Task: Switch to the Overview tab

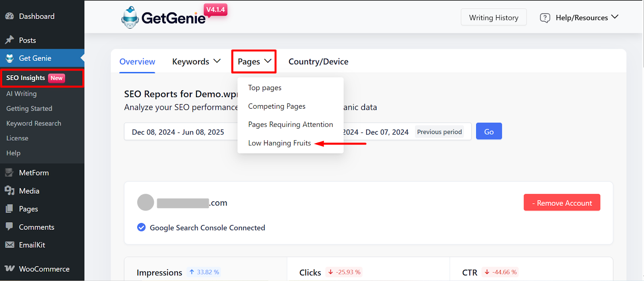Action: 137,62
